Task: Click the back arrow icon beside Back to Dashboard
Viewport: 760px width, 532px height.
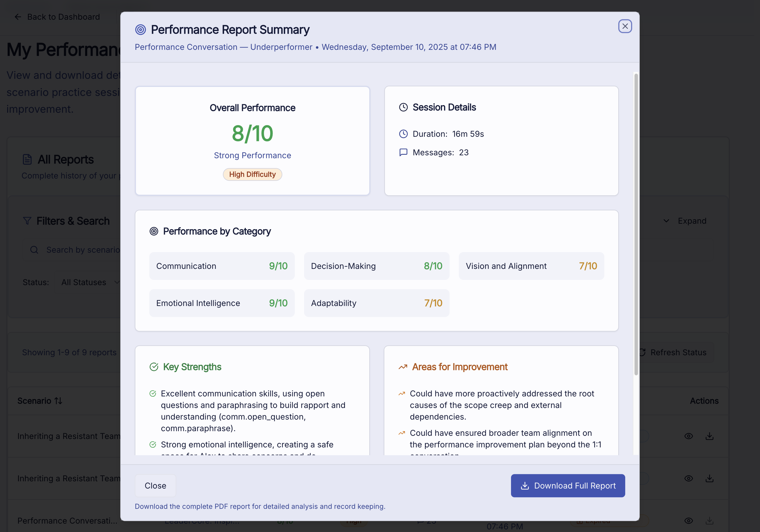Action: [x=18, y=17]
